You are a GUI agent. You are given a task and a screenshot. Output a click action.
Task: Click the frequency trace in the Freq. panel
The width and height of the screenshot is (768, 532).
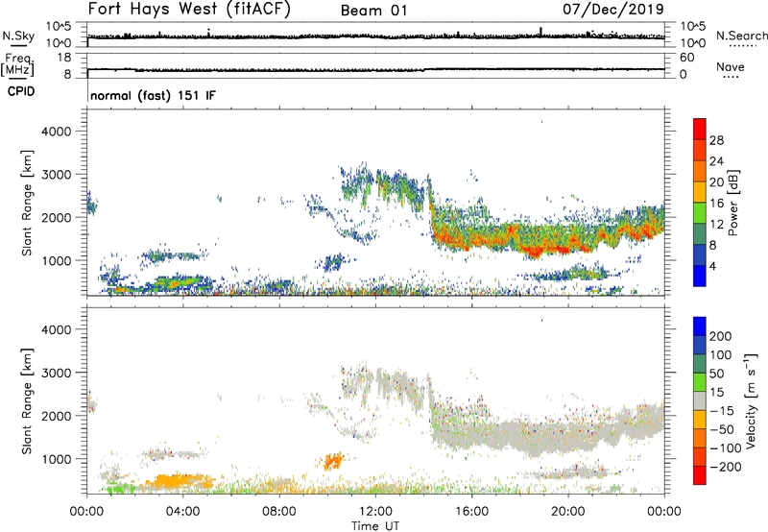tap(375, 69)
